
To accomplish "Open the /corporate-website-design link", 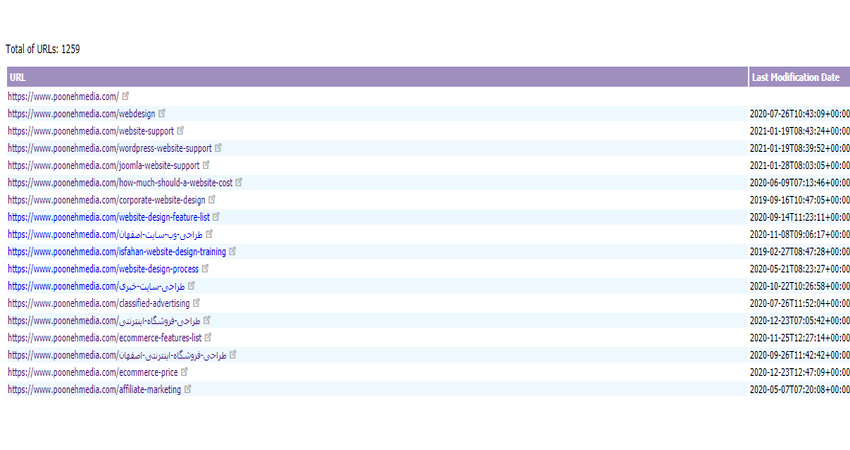I will [x=106, y=200].
